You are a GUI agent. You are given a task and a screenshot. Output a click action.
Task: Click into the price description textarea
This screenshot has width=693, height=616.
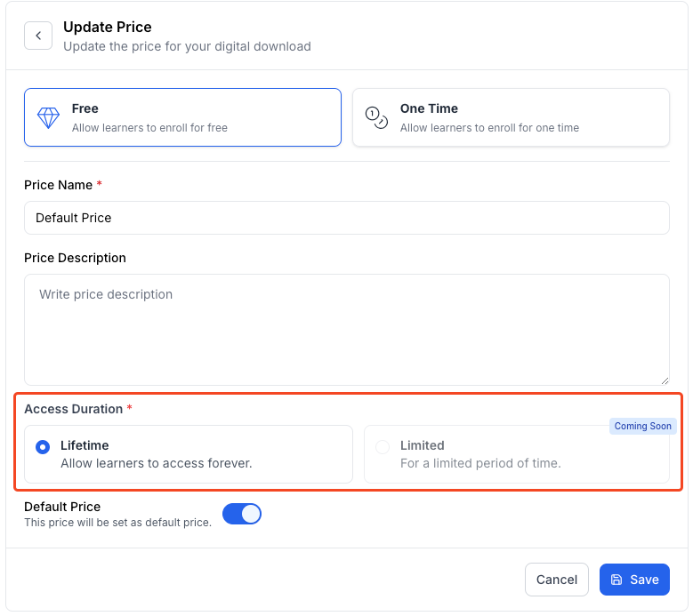(347, 330)
